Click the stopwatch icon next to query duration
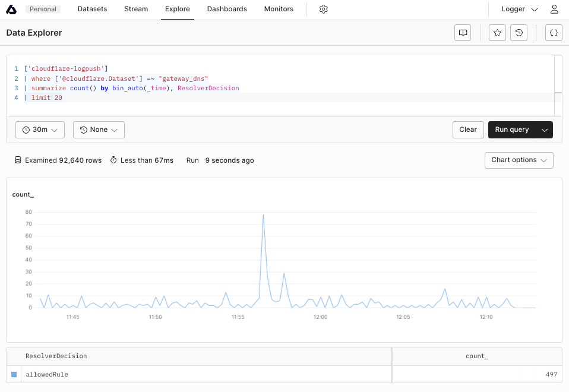569x392 pixels. tap(113, 160)
